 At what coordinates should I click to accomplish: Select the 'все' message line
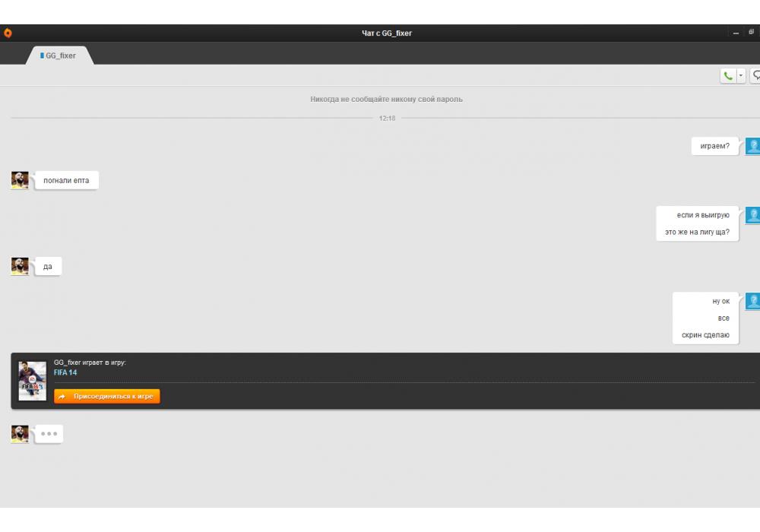pyautogui.click(x=724, y=318)
